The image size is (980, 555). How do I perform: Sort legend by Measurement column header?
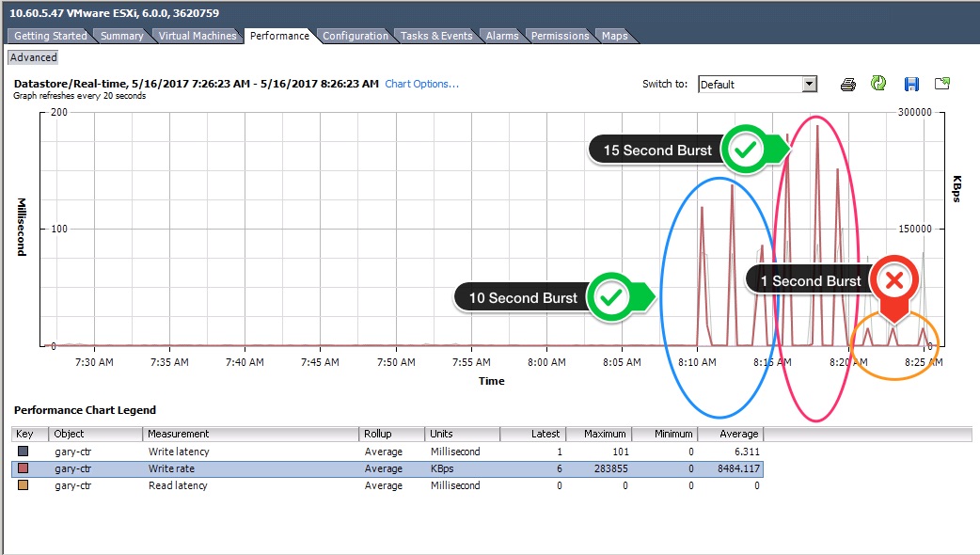[x=250, y=434]
